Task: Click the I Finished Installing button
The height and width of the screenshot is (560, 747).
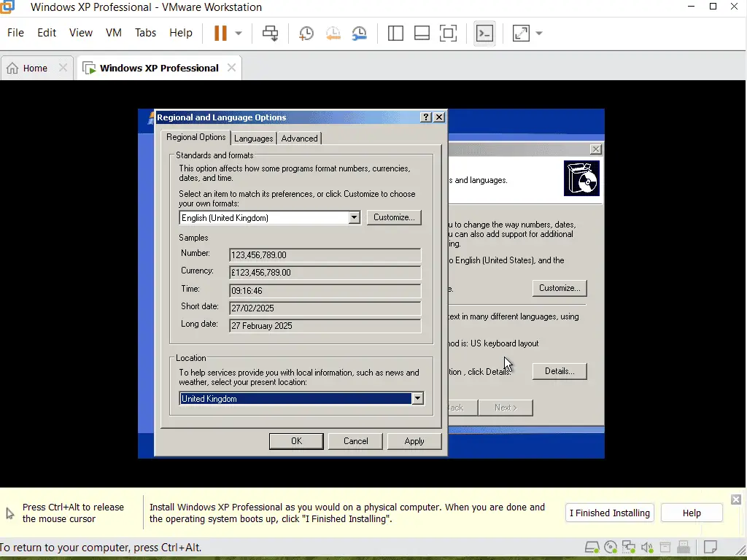Action: 610,513
